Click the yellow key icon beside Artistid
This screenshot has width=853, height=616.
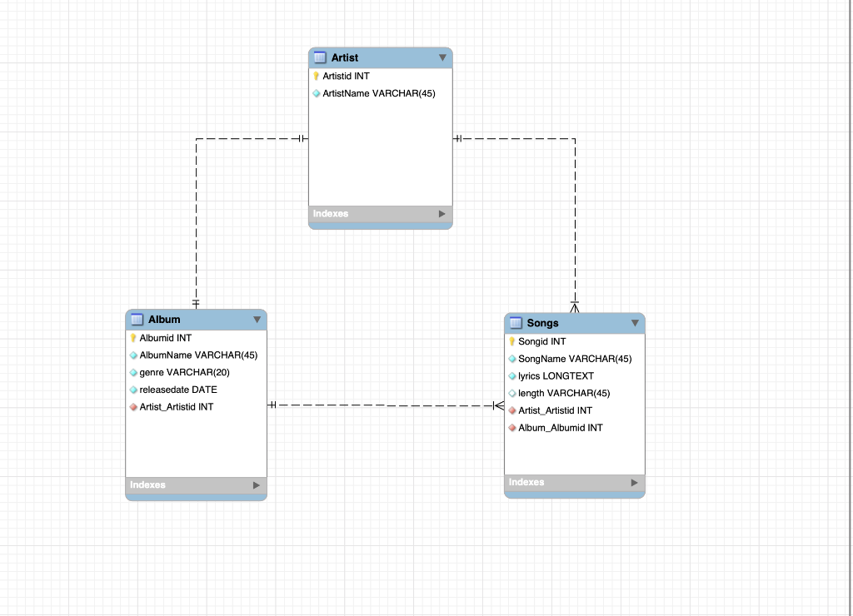(316, 76)
